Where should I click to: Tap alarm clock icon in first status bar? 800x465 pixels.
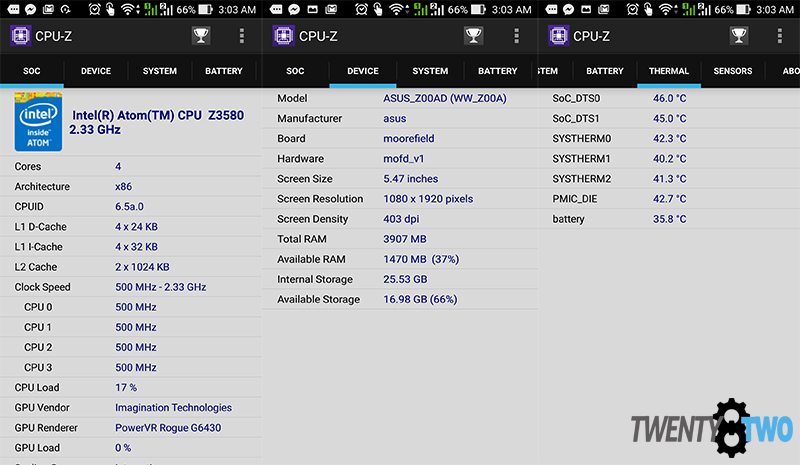[94, 9]
